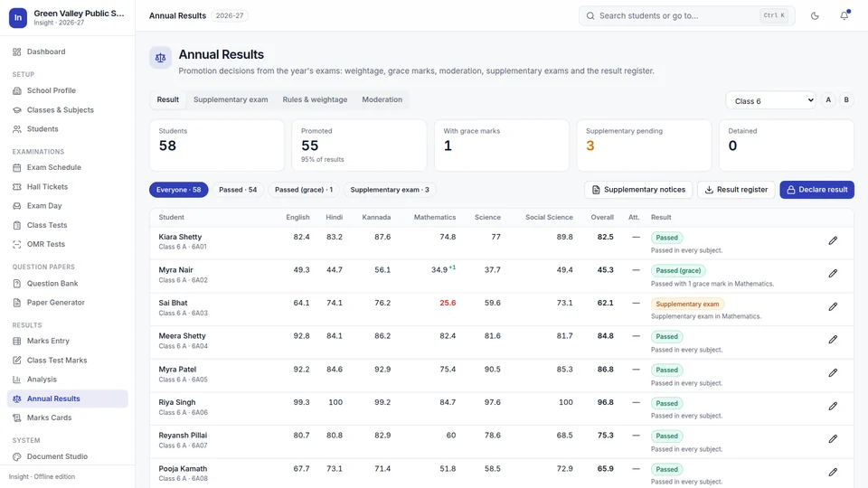Image resolution: width=868 pixels, height=488 pixels.
Task: Edit Riya Singh's result with pencil icon
Action: pos(833,406)
